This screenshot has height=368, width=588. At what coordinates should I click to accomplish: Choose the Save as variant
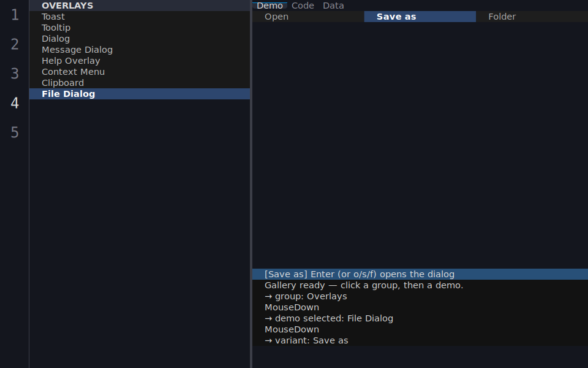click(x=420, y=17)
